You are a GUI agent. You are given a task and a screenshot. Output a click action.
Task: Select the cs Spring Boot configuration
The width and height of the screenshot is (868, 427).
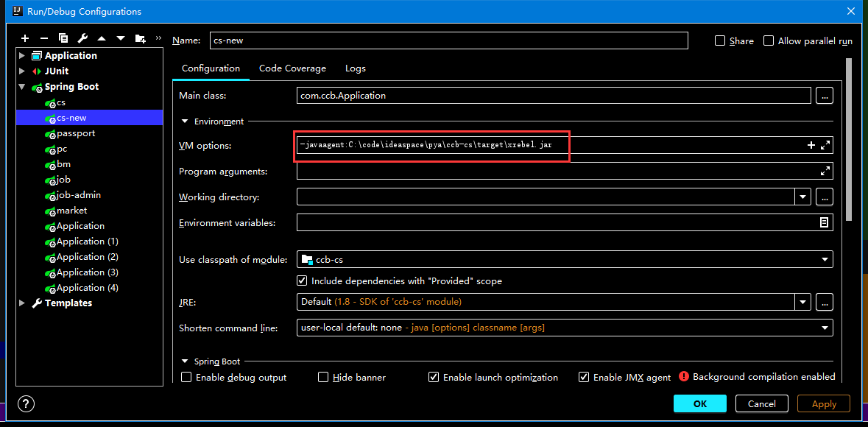(61, 102)
